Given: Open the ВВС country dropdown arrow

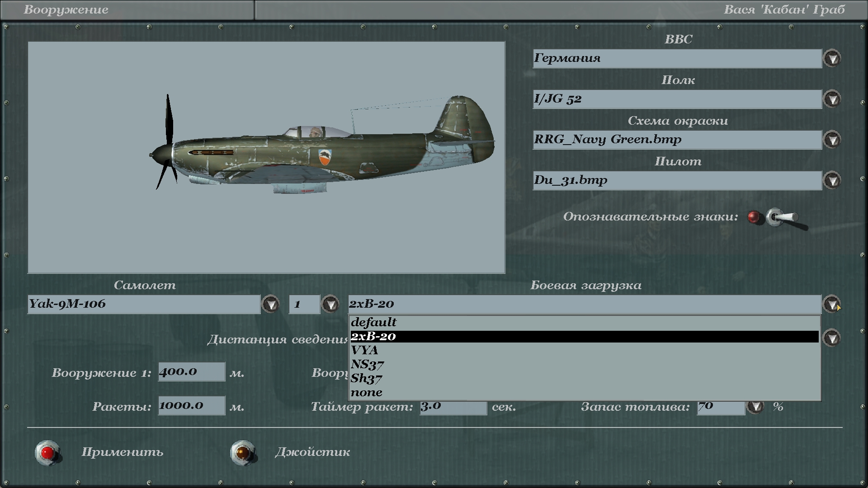Looking at the screenshot, I should coord(832,58).
